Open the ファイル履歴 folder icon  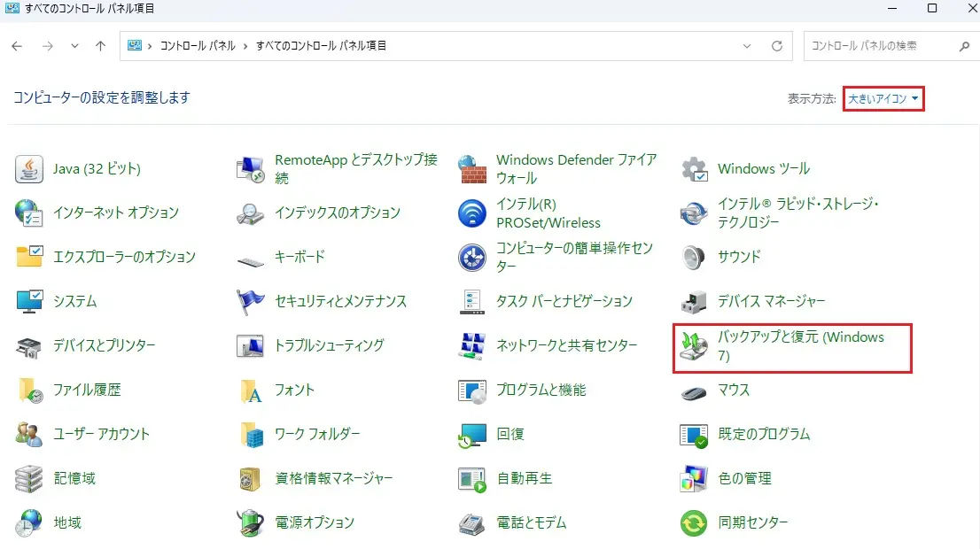[29, 390]
